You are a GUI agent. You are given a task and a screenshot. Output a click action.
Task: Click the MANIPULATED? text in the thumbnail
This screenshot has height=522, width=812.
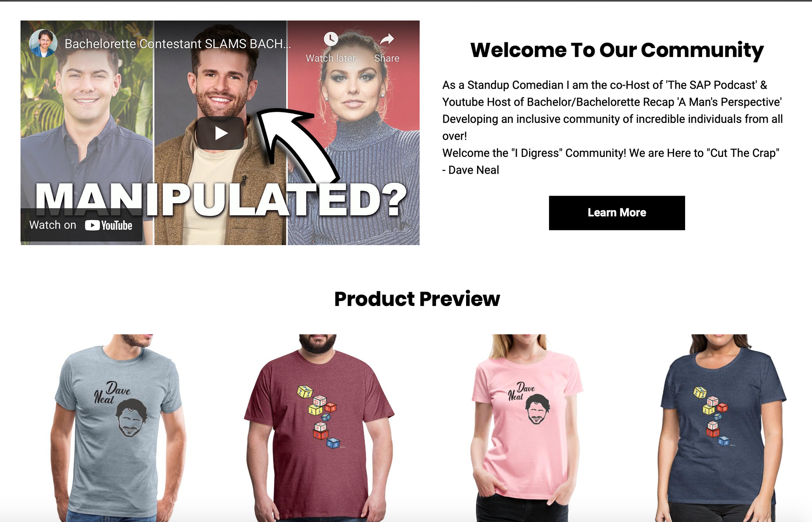[221, 200]
